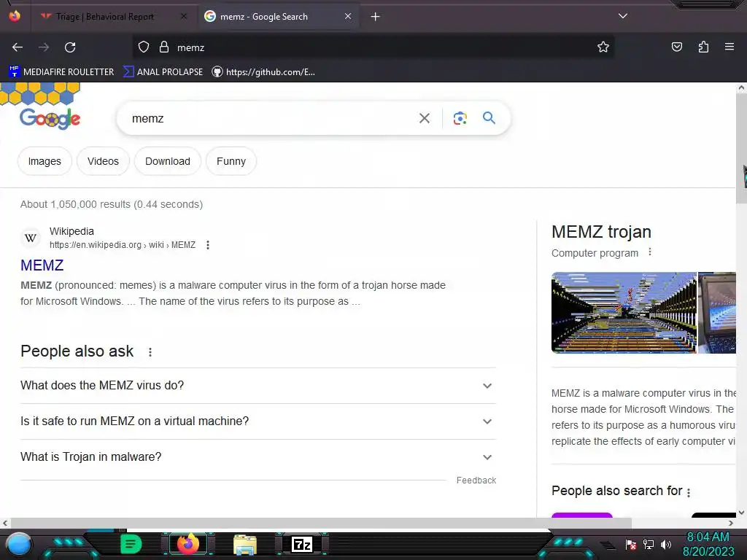Filter results by Videos chip
This screenshot has width=747, height=560.
click(103, 161)
